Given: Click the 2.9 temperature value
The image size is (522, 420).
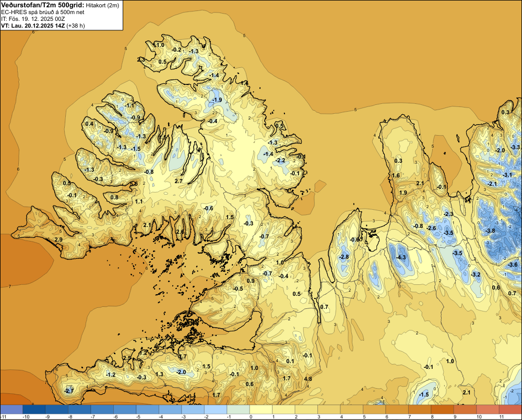Looking at the screenshot, I should tap(58, 239).
